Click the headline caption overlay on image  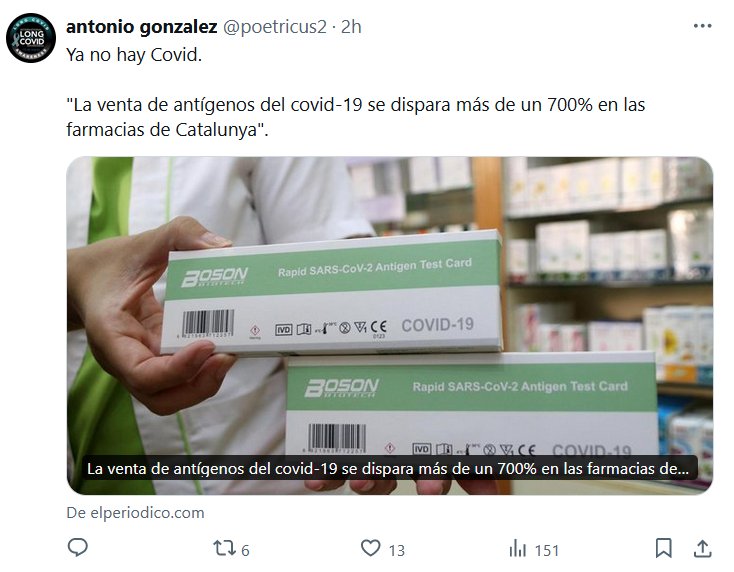tap(388, 469)
